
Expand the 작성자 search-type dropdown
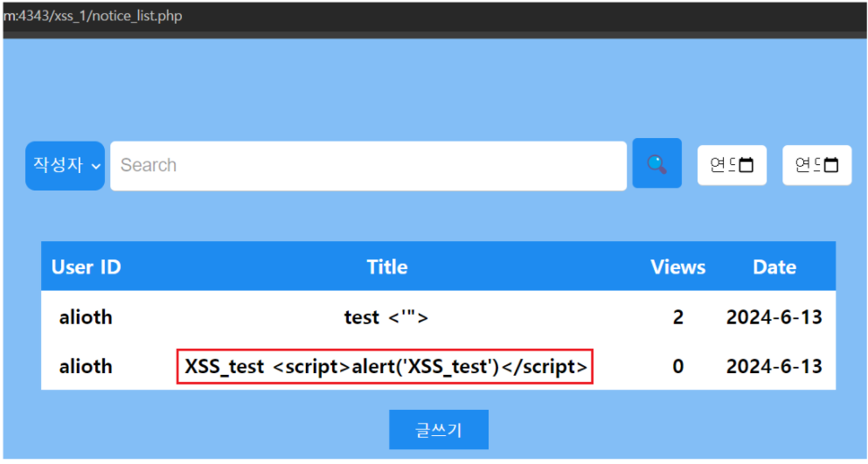tap(66, 165)
